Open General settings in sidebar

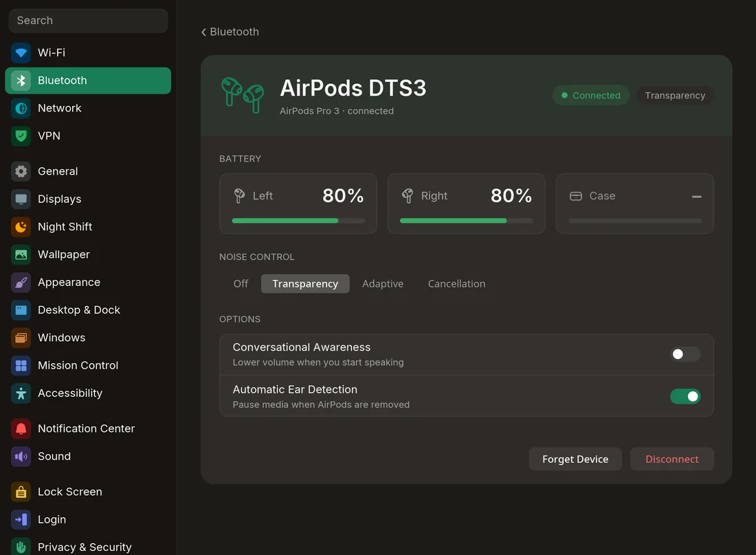(x=88, y=171)
